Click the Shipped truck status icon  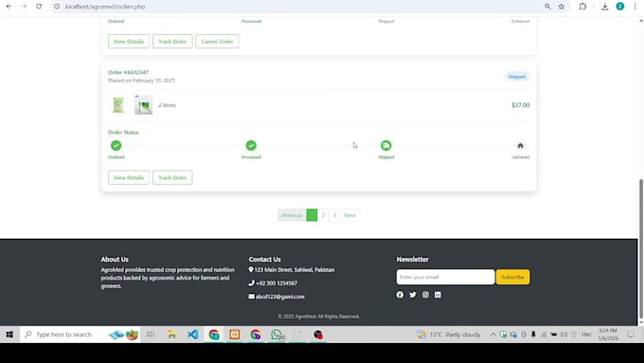(x=386, y=146)
